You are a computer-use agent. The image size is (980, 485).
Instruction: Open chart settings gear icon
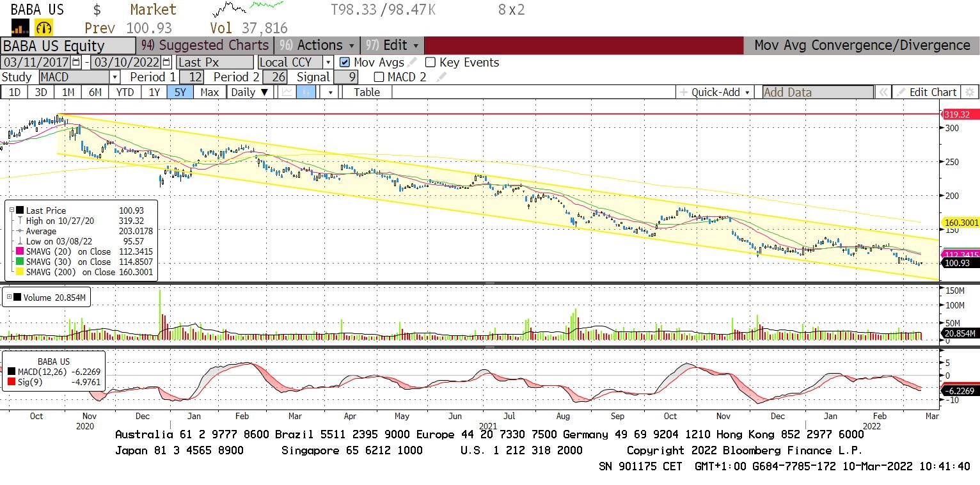(x=970, y=92)
